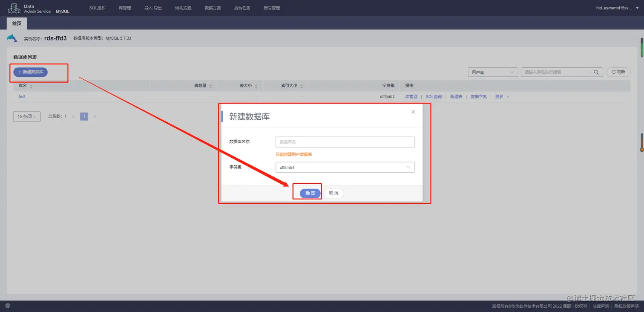Image resolution: width=644 pixels, height=312 pixels.
Task: Select page 1 in pagination
Action: click(x=84, y=116)
